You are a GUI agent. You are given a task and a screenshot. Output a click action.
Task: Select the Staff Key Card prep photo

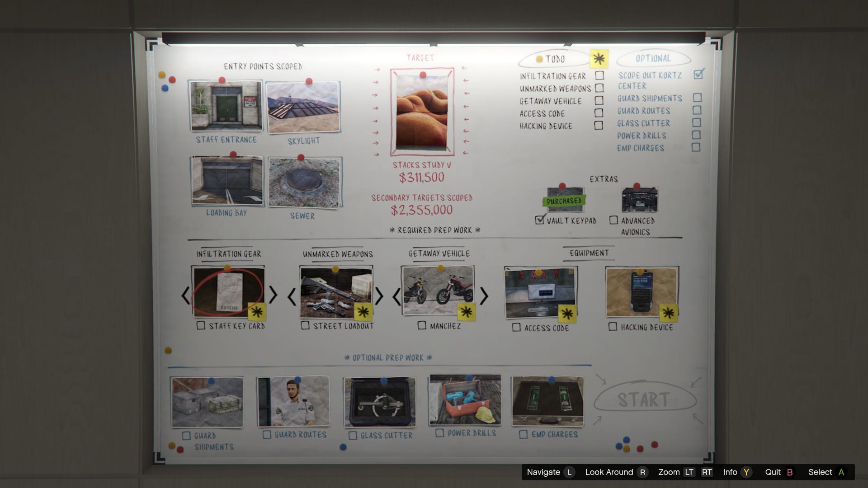point(228,291)
